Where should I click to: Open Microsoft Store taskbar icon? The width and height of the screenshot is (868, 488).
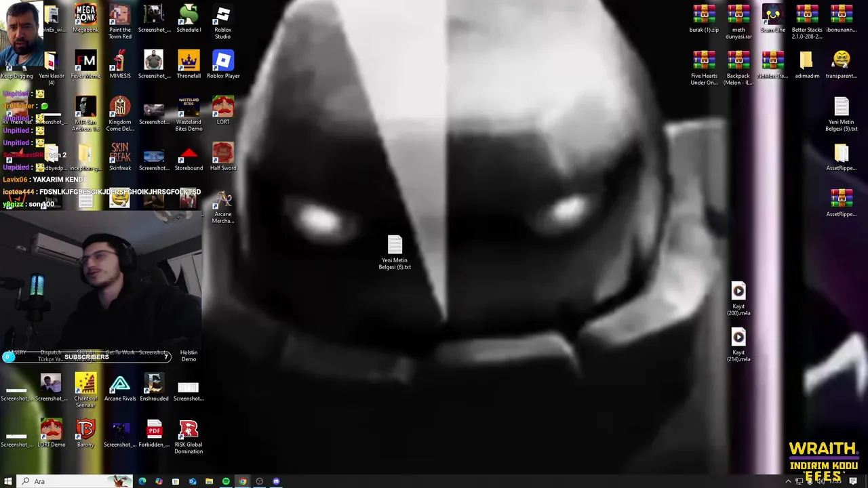[x=176, y=481]
